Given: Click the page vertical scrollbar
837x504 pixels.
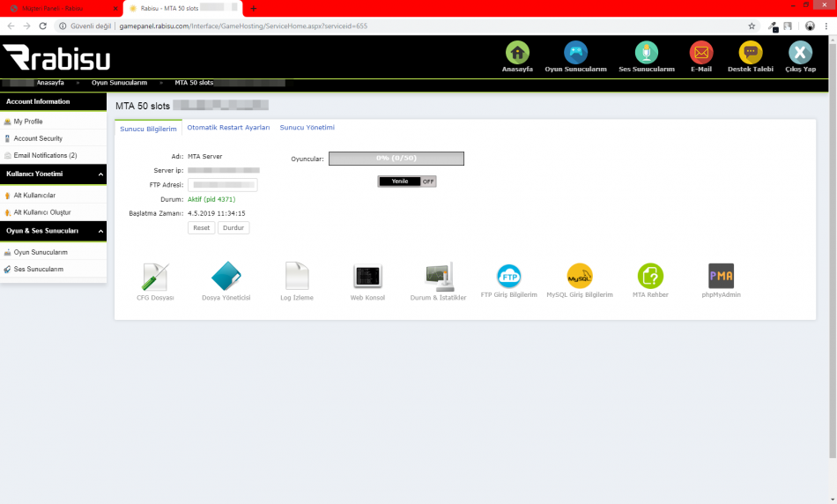Looking at the screenshot, I should [833, 251].
